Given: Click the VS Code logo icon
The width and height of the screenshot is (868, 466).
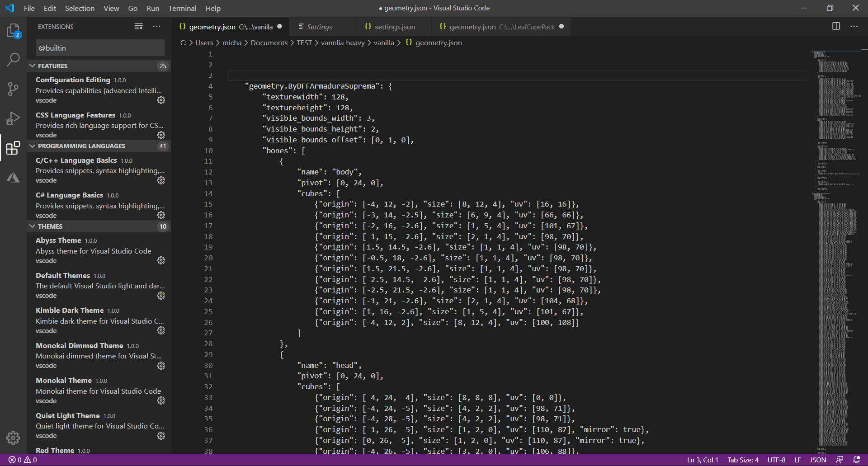Looking at the screenshot, I should 9,8.
